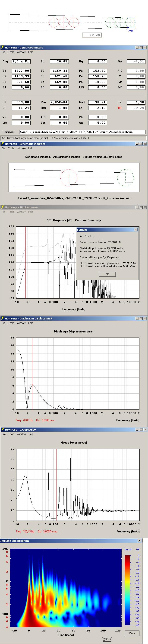Click the TH field showing 3P 2s
Viewport: 148px width, 644px height.
pyautogui.click(x=136, y=108)
